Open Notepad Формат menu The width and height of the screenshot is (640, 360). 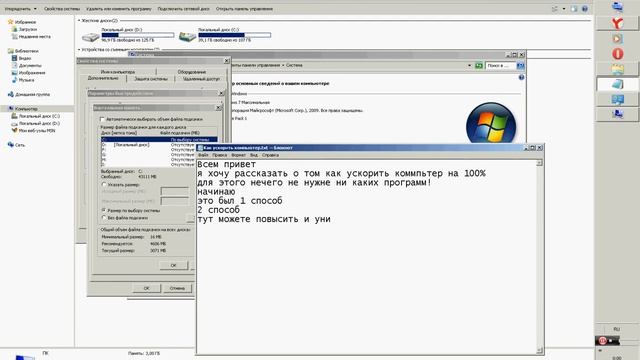coord(238,155)
